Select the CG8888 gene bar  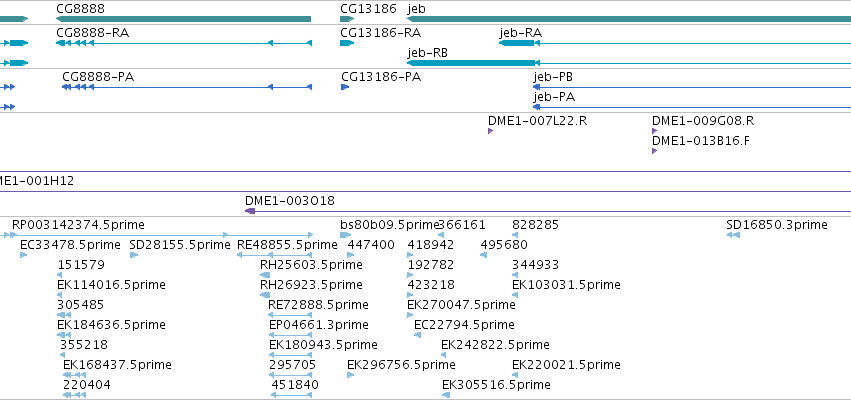click(183, 20)
